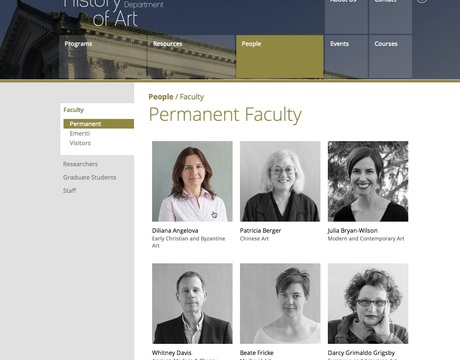Open Diliana Angelova's portrait photo
The height and width of the screenshot is (360, 460).
(192, 181)
